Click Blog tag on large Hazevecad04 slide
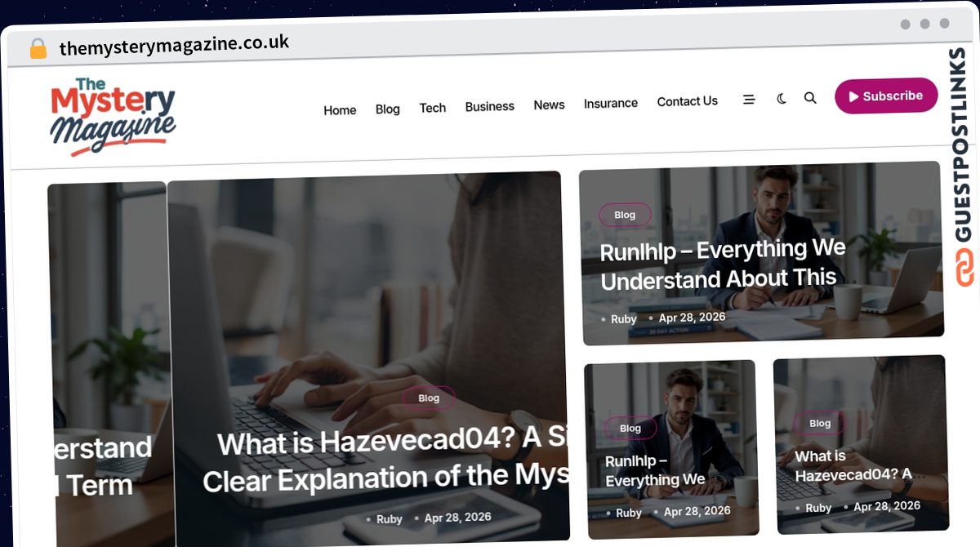The height and width of the screenshot is (547, 980). 429,398
